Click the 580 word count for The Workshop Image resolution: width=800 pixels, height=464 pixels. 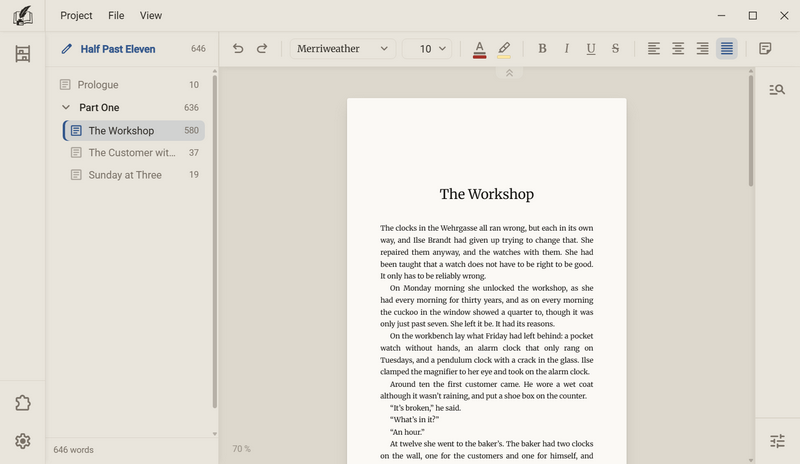191,131
